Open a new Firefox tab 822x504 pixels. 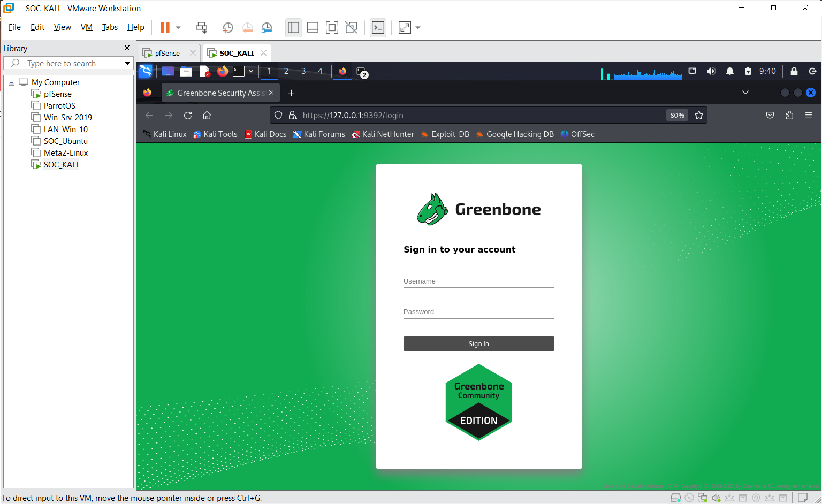tap(292, 93)
